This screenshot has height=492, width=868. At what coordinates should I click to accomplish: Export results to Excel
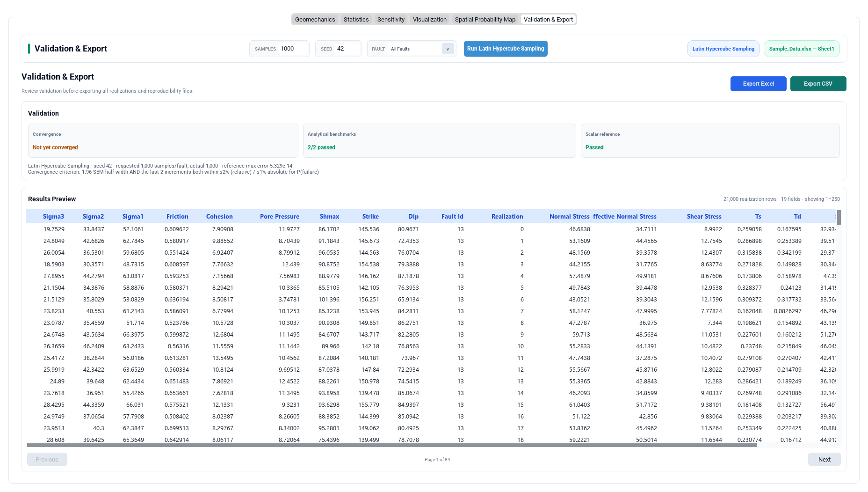tap(758, 84)
